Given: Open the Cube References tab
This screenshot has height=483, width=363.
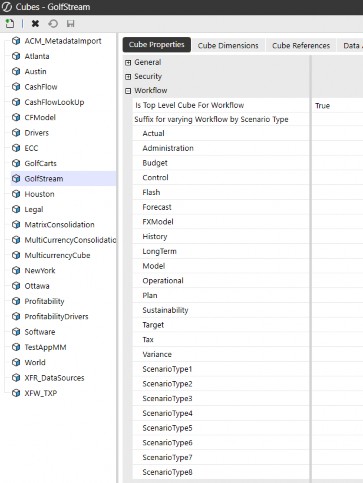Looking at the screenshot, I should (301, 45).
